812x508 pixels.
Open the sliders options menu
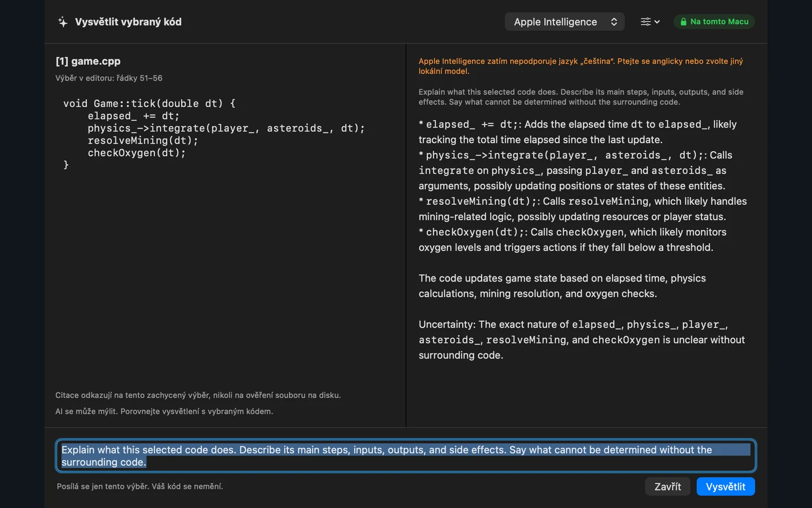click(650, 22)
